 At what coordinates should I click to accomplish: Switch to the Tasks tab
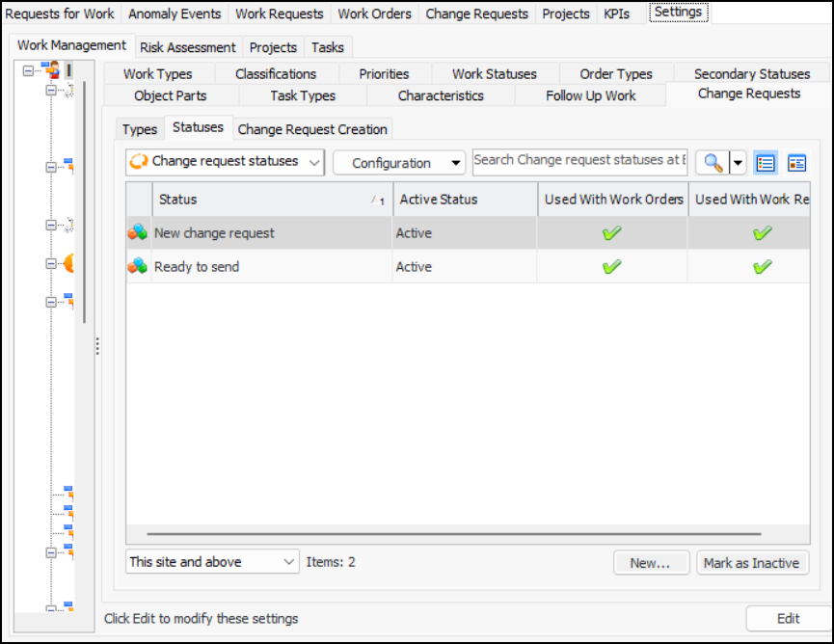point(328,47)
